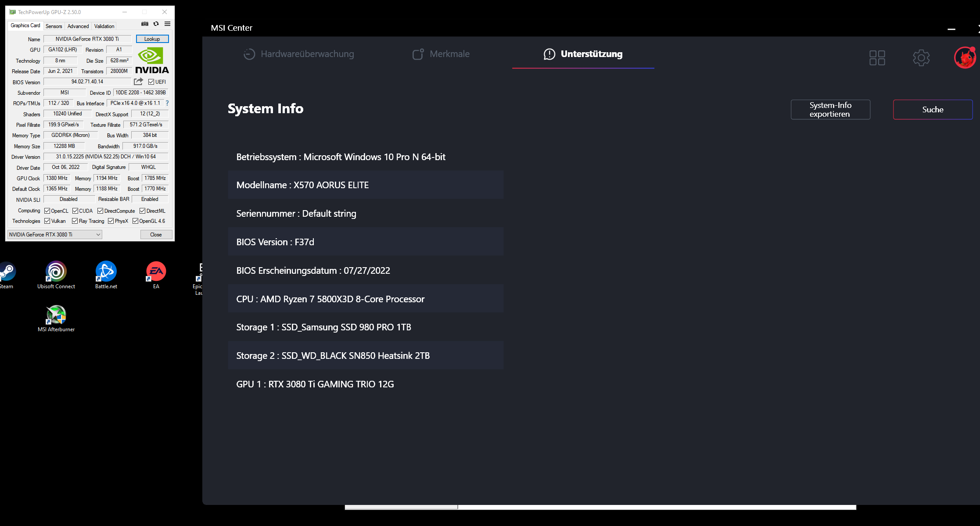Click the Suche button

932,110
